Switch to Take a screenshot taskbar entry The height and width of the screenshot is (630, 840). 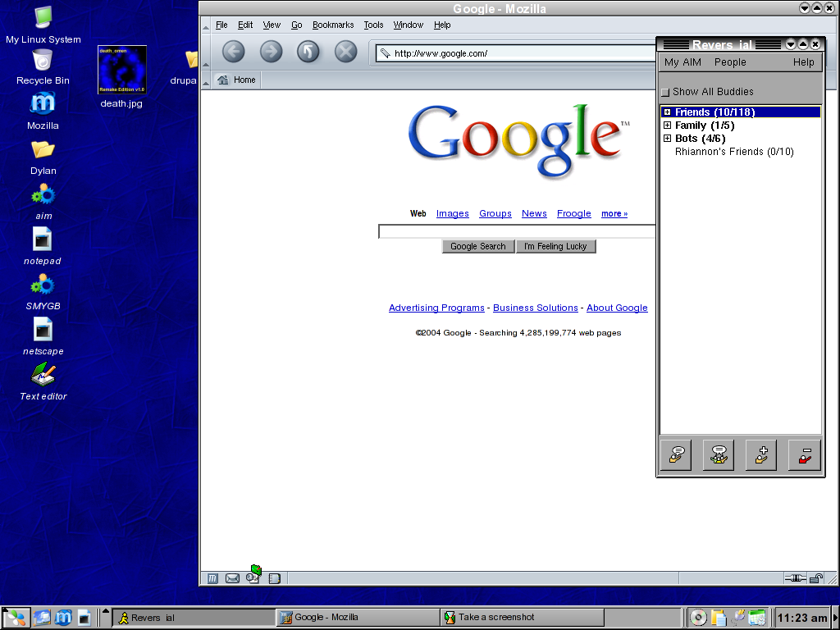pyautogui.click(x=523, y=618)
